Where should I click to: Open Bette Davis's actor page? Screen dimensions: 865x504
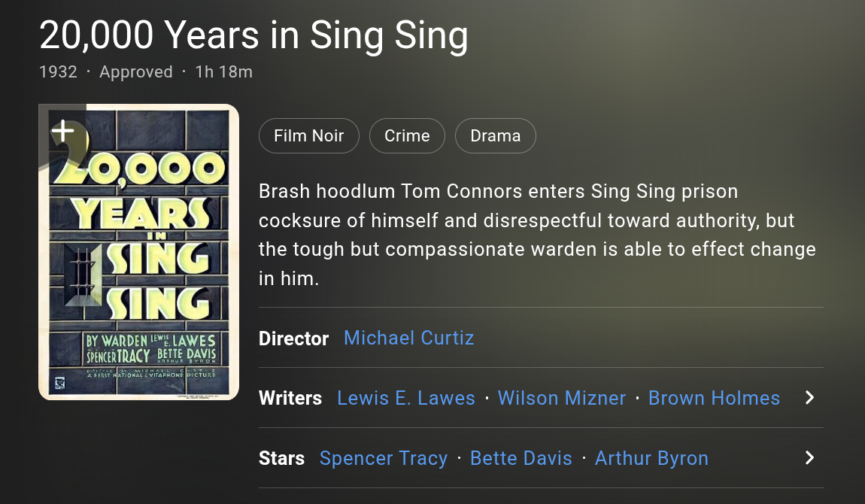521,458
